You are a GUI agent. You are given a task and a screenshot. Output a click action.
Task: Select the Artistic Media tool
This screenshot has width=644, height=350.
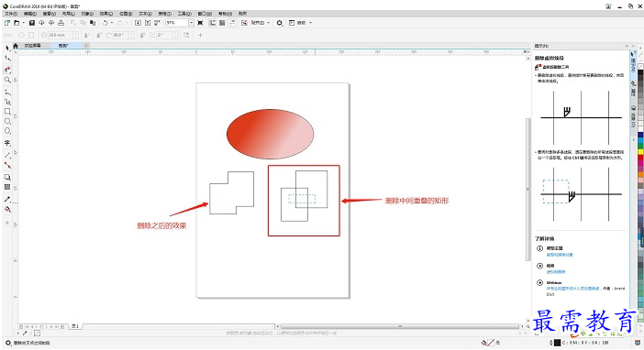[7, 102]
